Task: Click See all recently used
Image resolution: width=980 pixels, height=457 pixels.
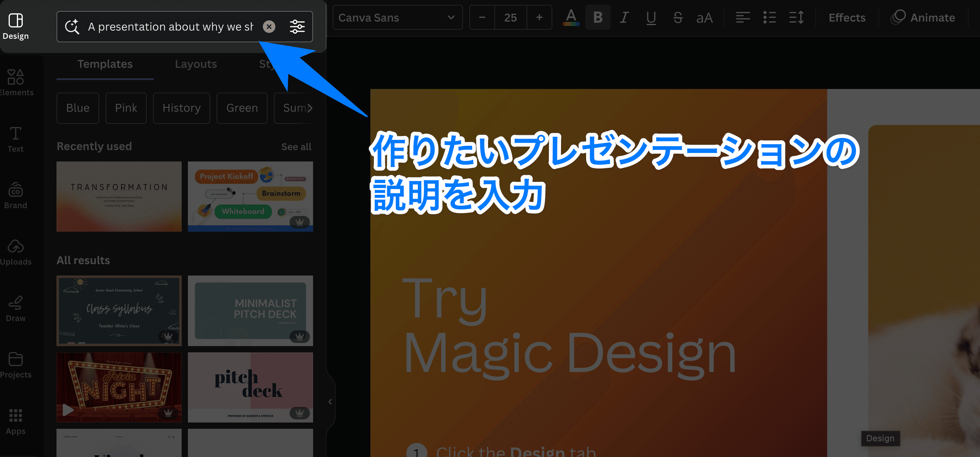Action: click(x=296, y=147)
